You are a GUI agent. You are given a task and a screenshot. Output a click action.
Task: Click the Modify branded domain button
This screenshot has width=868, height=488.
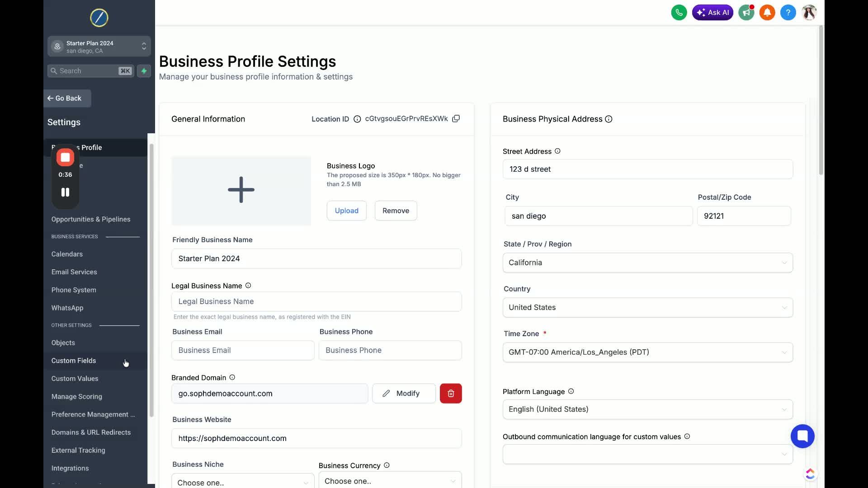[404, 394]
